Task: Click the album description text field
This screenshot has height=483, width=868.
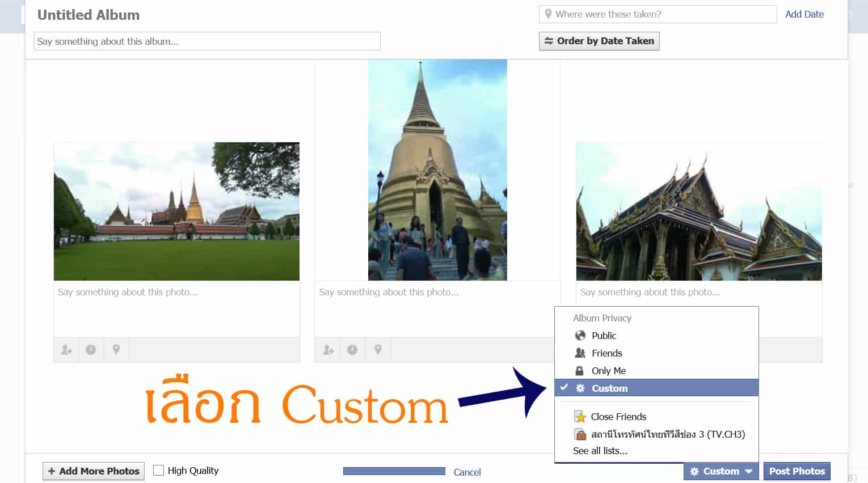Action: click(207, 41)
